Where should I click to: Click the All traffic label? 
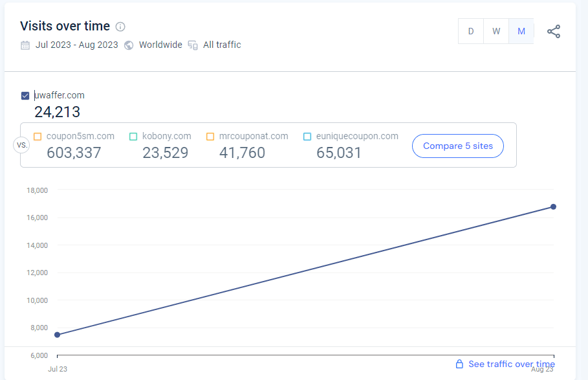click(222, 45)
